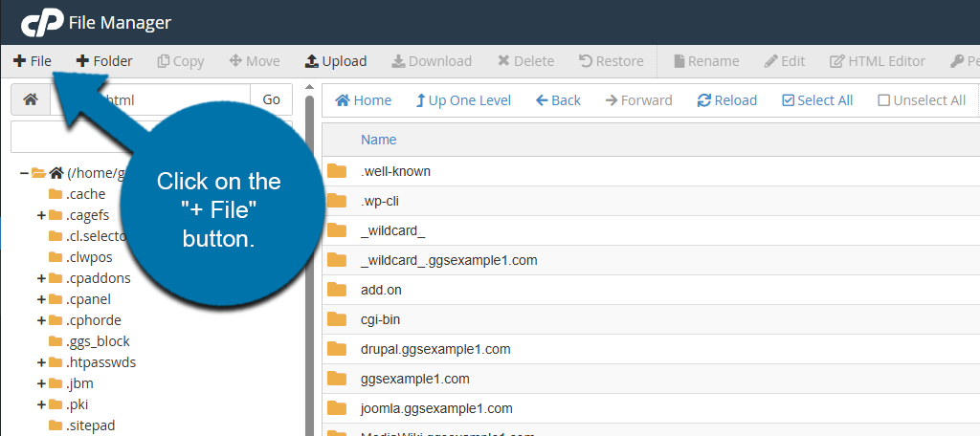Click the home icon beside path field

pos(31,99)
